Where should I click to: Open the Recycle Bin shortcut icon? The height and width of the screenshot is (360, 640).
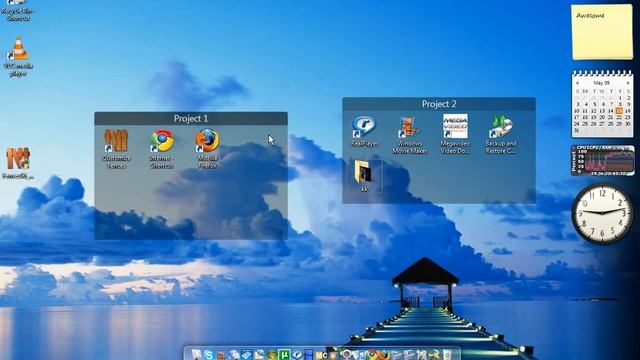(x=17, y=10)
